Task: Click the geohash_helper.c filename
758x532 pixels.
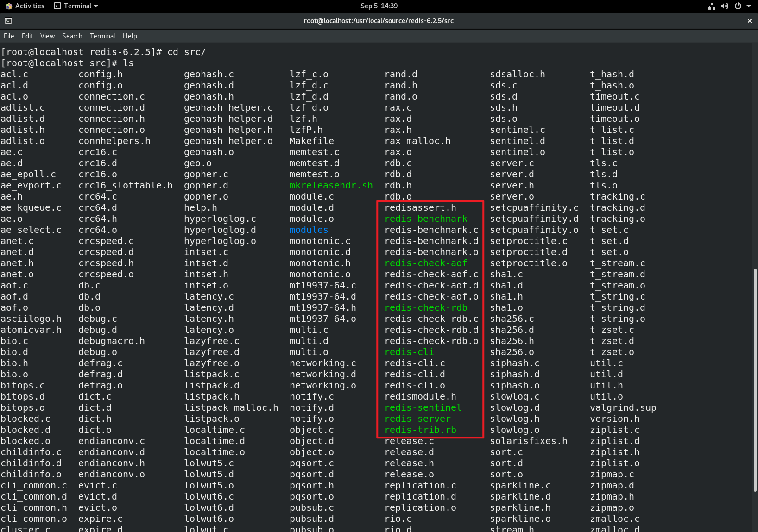Action: point(228,107)
